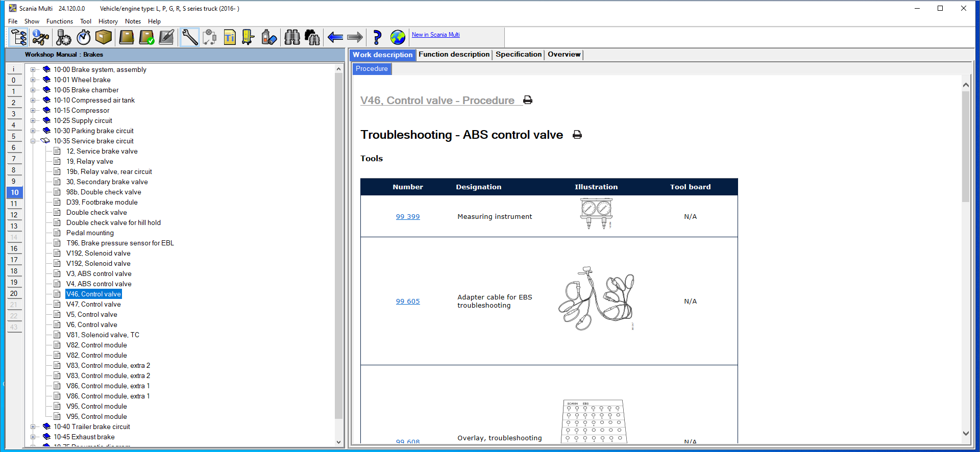Click the tree panel scroll-down arrow
980x452 pixels.
click(x=338, y=442)
